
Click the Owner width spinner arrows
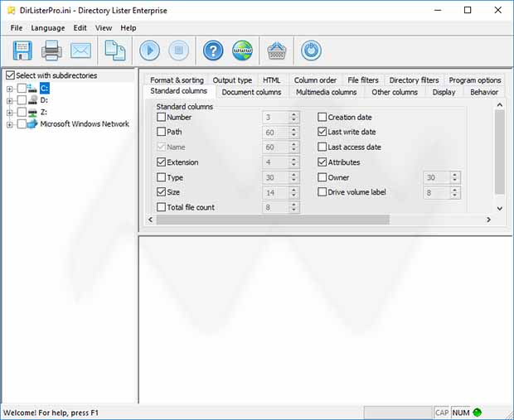tap(454, 177)
